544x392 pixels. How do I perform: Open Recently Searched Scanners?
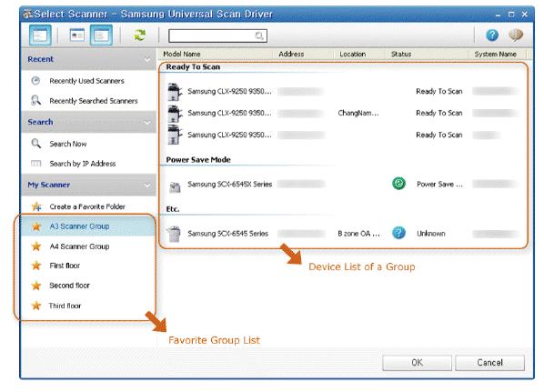click(x=94, y=101)
